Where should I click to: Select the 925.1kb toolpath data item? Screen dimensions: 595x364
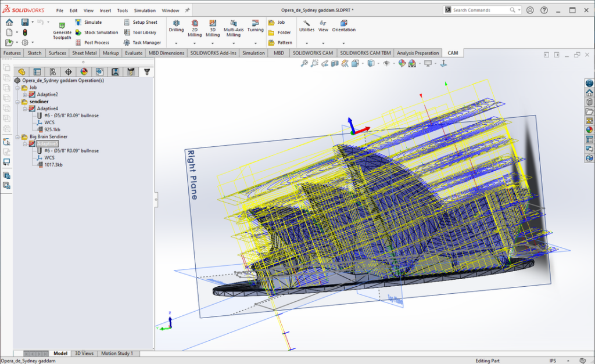pyautogui.click(x=52, y=129)
